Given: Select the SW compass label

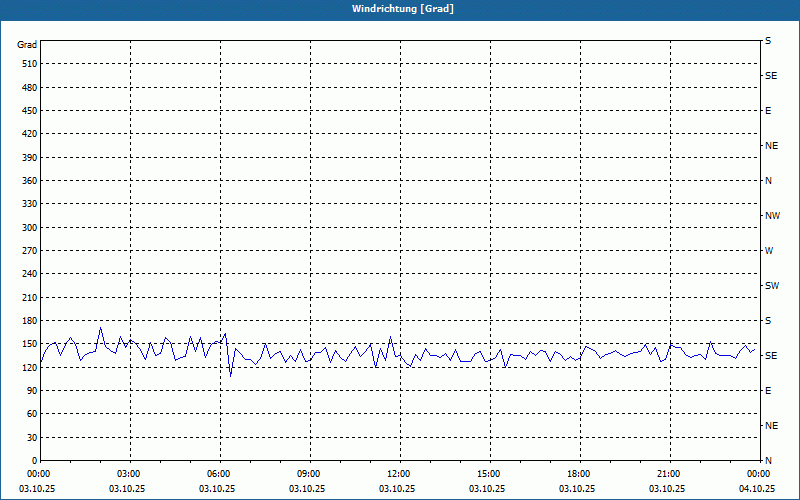Looking at the screenshot, I should [772, 286].
